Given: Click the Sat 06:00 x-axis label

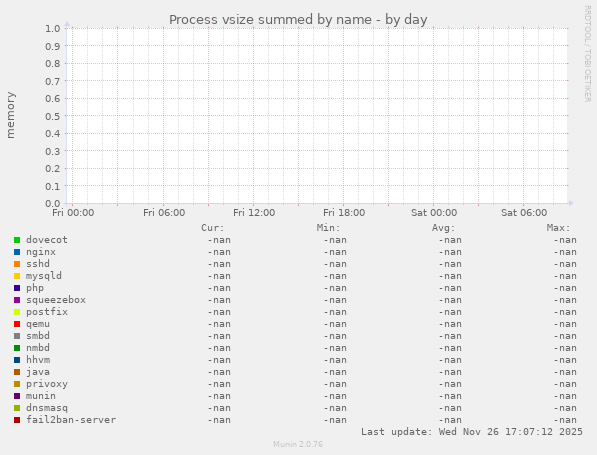Looking at the screenshot, I should [524, 212].
